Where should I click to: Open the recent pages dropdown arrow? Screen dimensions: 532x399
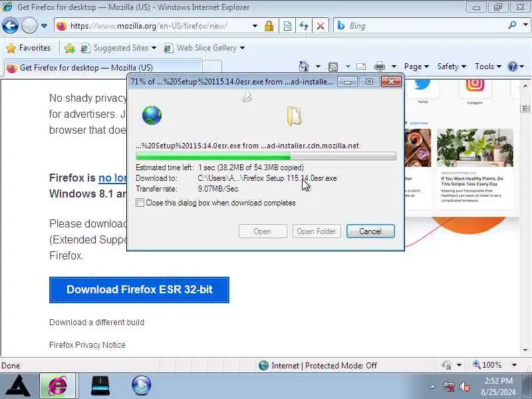tap(44, 26)
